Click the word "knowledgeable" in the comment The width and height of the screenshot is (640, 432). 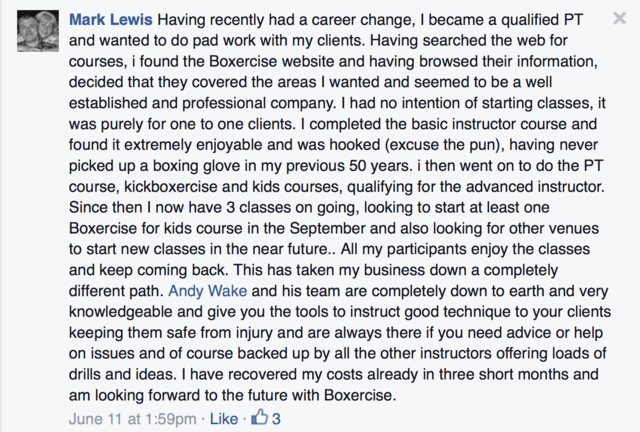coord(121,312)
